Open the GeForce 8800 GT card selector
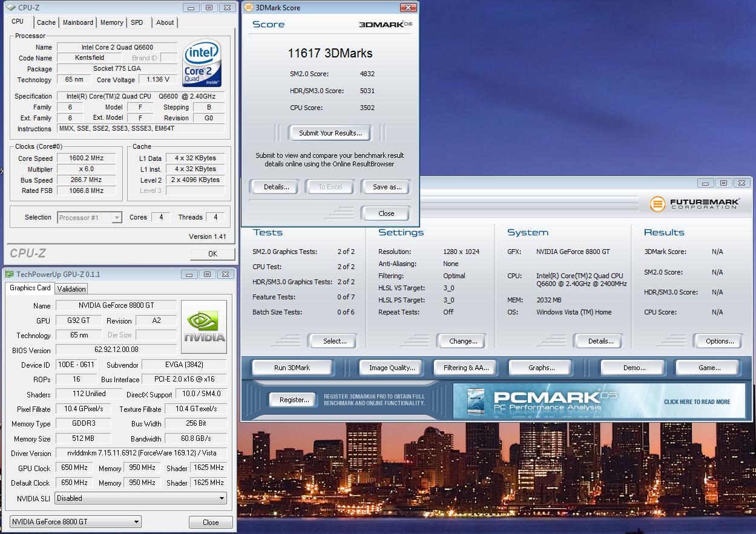756x534 pixels. coord(76,522)
